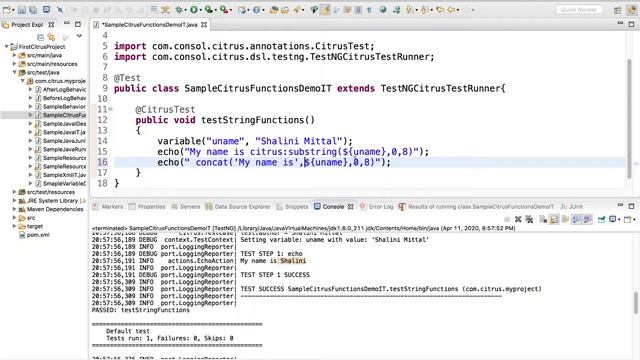Screen dimensions: 640x360
Task: Switch to the Markers tab
Action: [x=108, y=207]
